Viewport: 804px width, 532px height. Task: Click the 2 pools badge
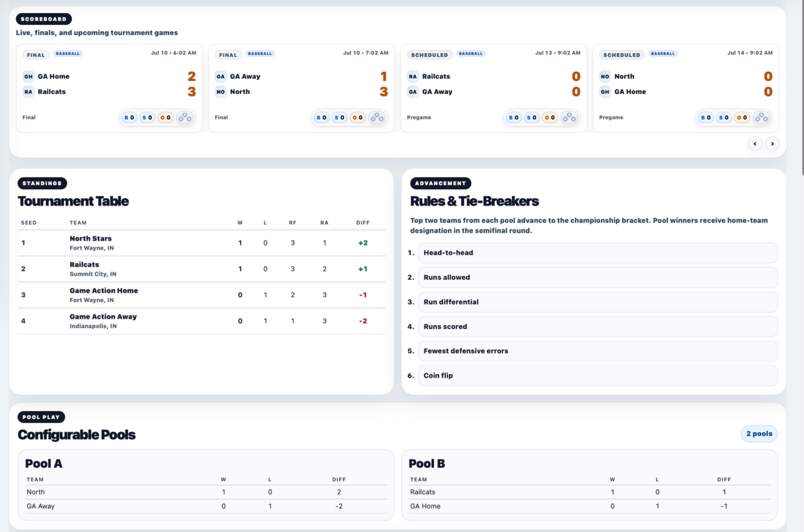(759, 434)
